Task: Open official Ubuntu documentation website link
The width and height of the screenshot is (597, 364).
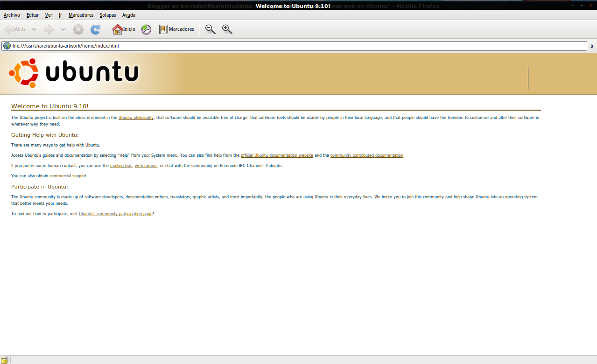Action: [277, 155]
